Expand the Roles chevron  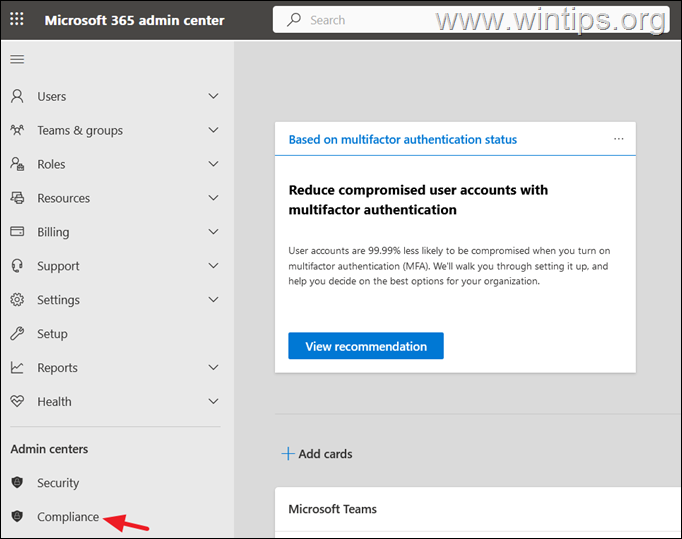(x=213, y=164)
